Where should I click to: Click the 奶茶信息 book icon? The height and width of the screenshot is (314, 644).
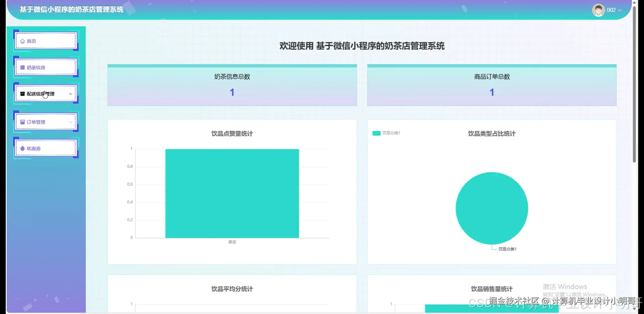(23, 67)
